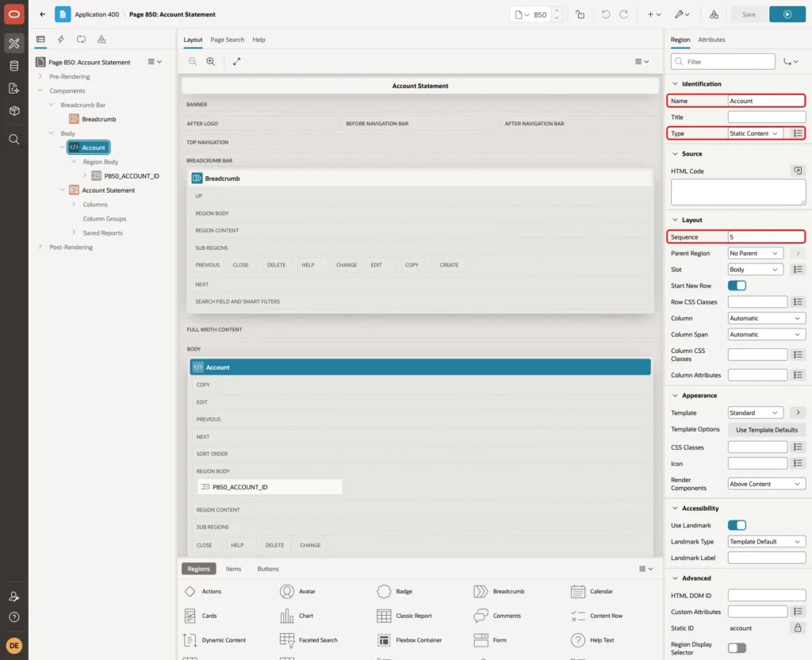This screenshot has height=660, width=812.
Task: Redo the last change
Action: 623,14
